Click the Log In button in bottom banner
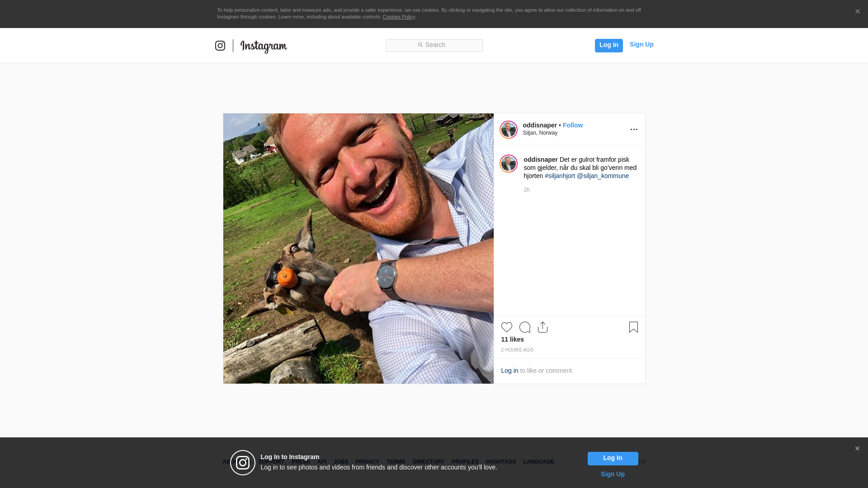 click(x=613, y=459)
